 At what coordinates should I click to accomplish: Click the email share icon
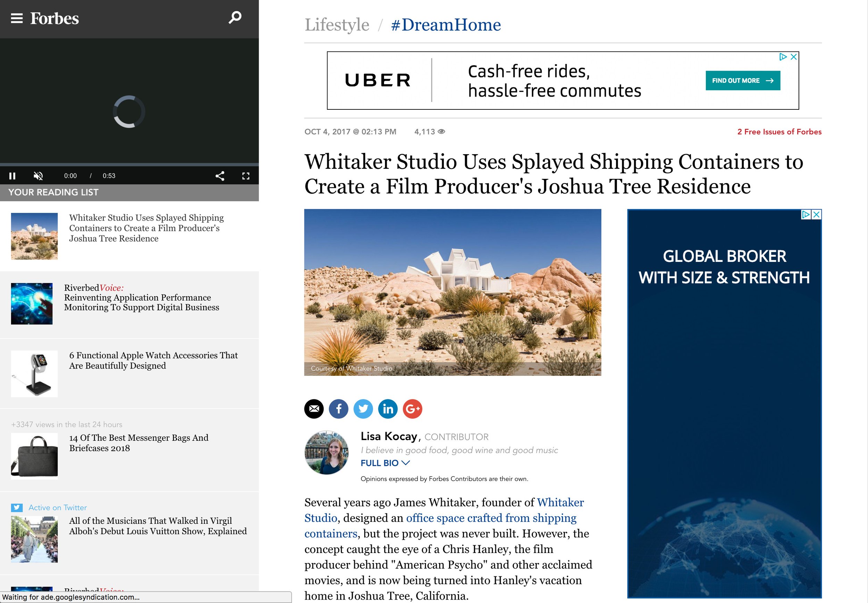click(x=314, y=408)
